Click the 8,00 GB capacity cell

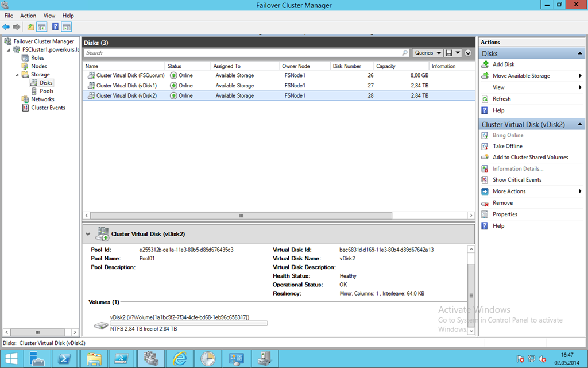(x=419, y=75)
